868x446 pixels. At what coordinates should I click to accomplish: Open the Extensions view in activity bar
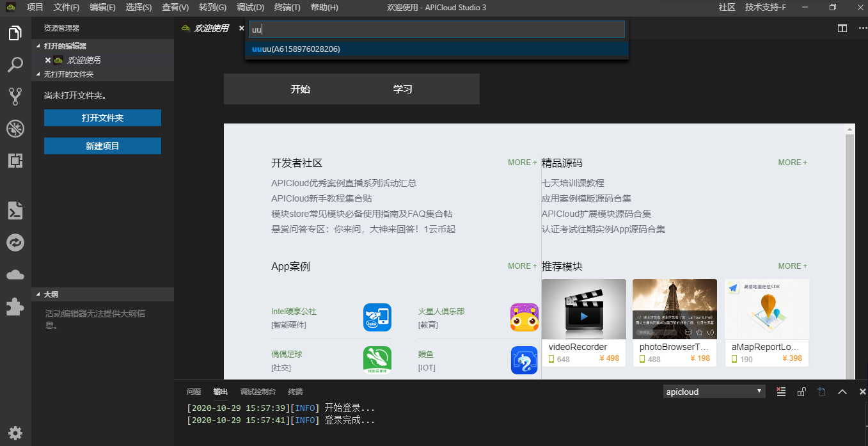(15, 161)
